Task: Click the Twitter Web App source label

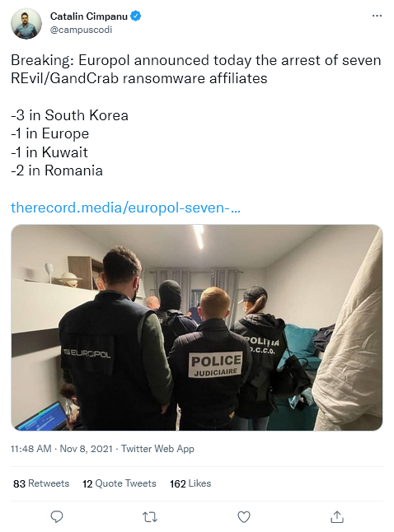Action: 157,449
